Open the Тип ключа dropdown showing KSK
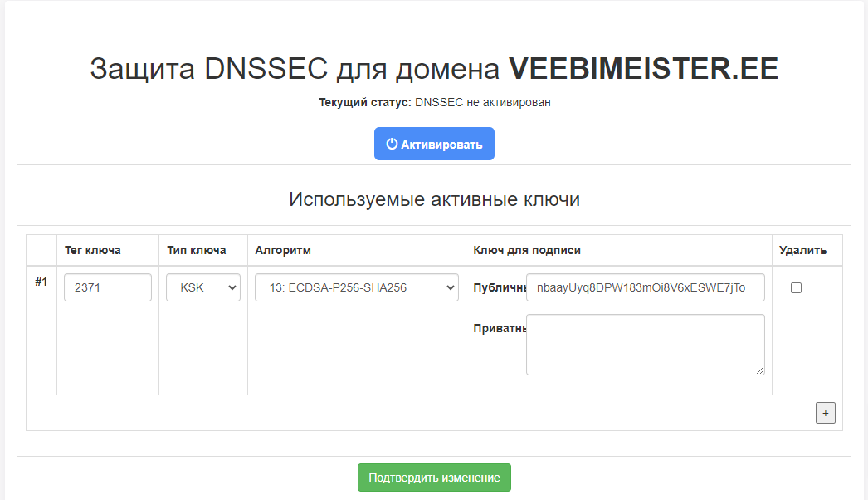868x500 pixels. click(x=203, y=287)
